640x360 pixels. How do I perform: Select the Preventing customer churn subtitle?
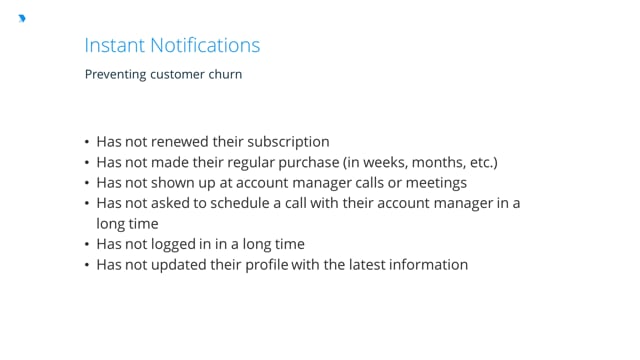(163, 74)
